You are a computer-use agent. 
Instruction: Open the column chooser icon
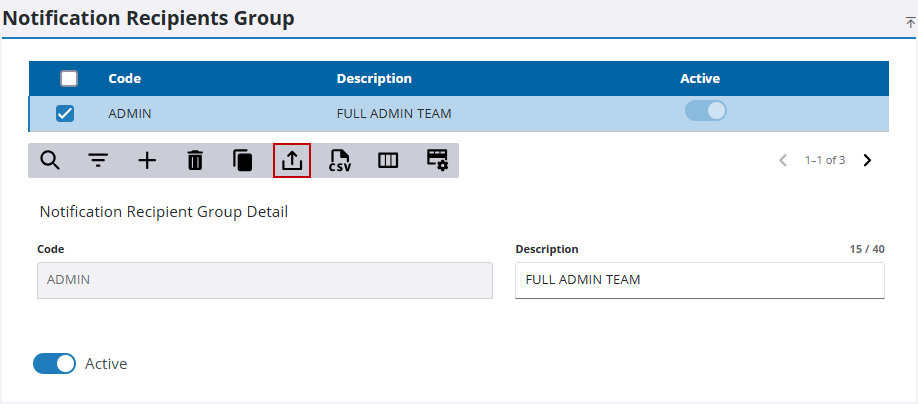[x=388, y=160]
